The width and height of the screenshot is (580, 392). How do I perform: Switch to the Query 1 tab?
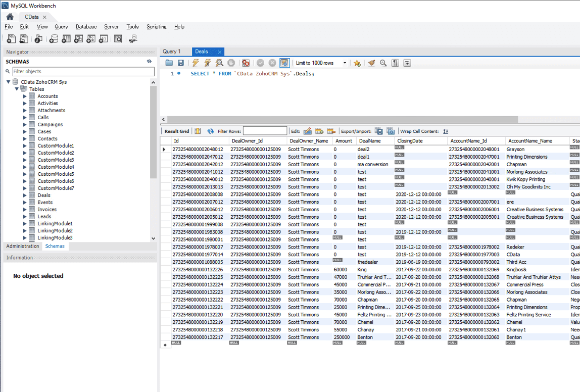(x=171, y=52)
